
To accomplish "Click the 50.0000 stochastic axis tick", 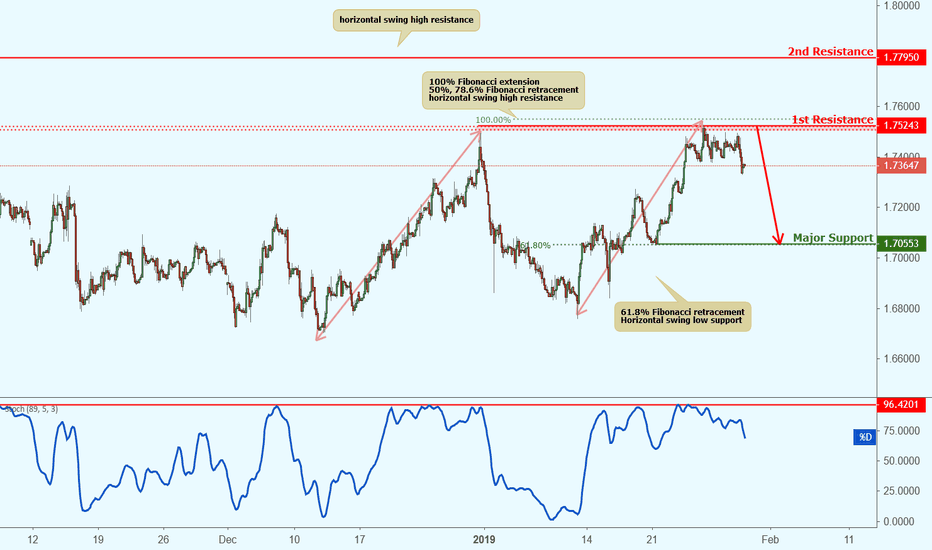I will tap(899, 460).
